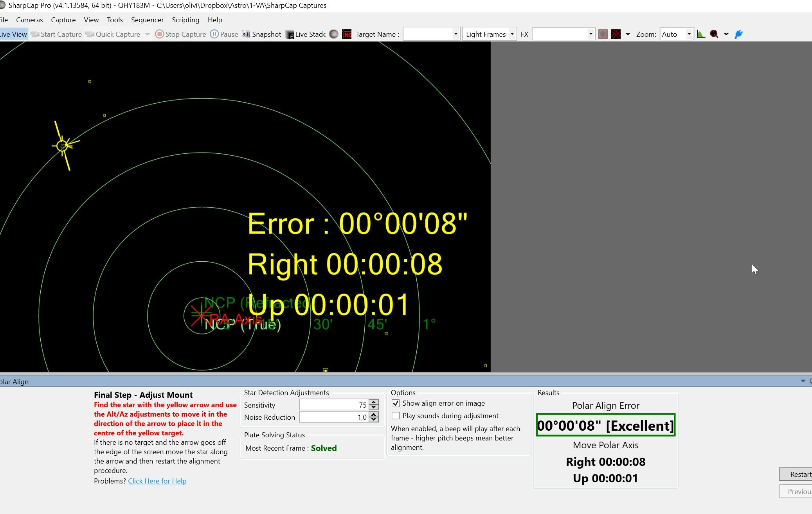Open the Light Frames dropdown
The width and height of the screenshot is (812, 514).
(490, 34)
